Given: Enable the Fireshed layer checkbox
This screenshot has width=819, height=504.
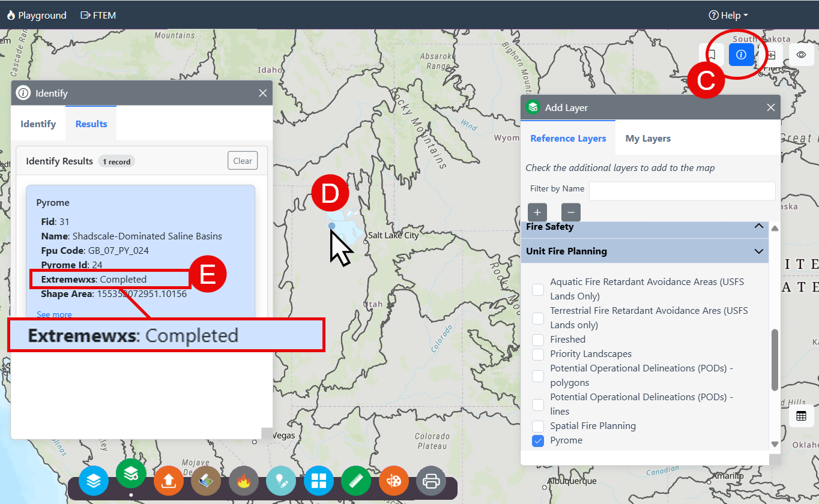Looking at the screenshot, I should coord(538,340).
